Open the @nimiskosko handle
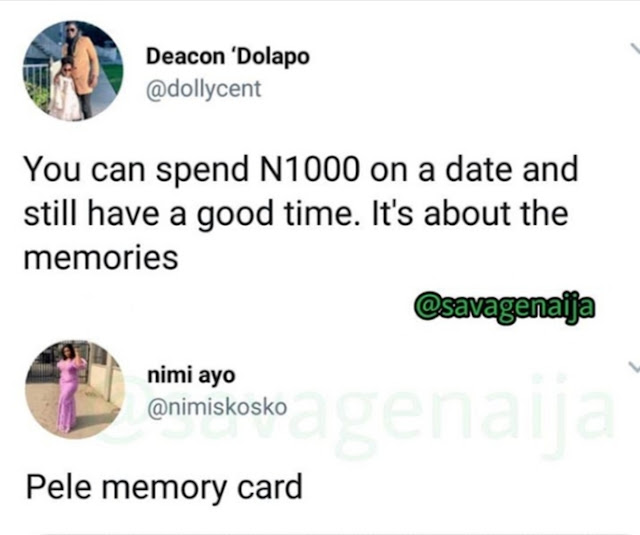 point(217,407)
